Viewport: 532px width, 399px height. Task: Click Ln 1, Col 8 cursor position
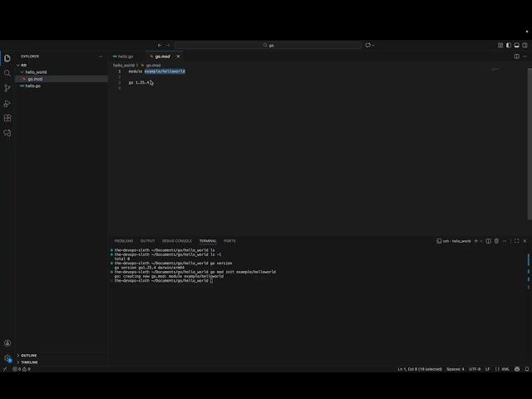420,369
